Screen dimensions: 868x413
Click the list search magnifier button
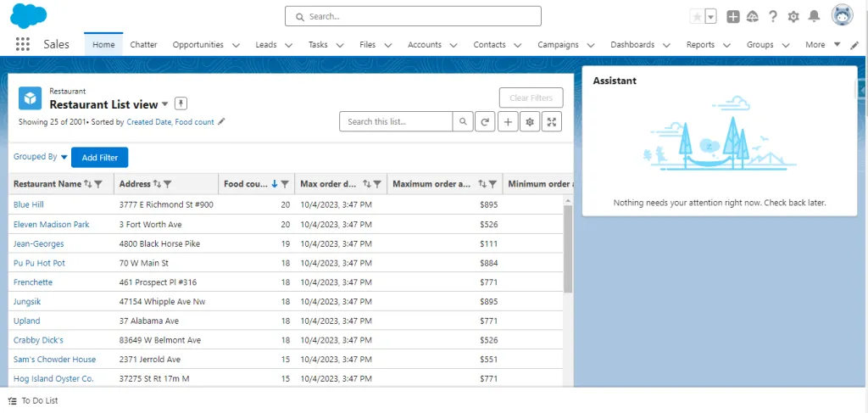[463, 122]
